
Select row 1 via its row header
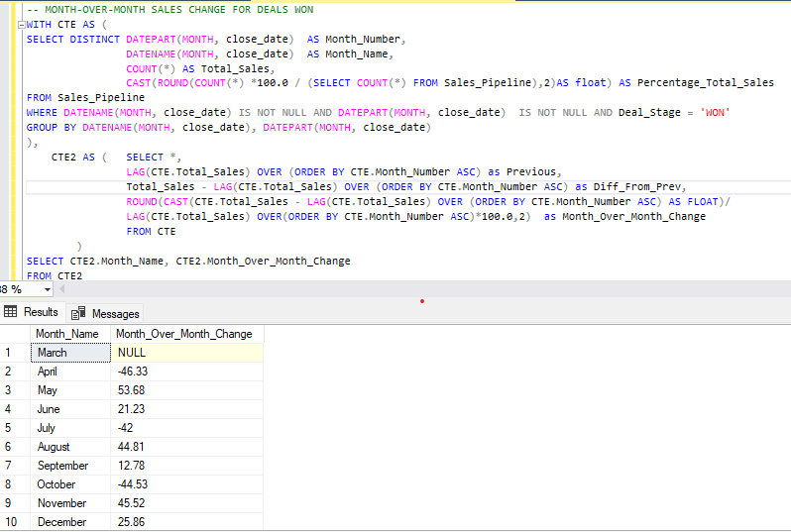(15, 353)
